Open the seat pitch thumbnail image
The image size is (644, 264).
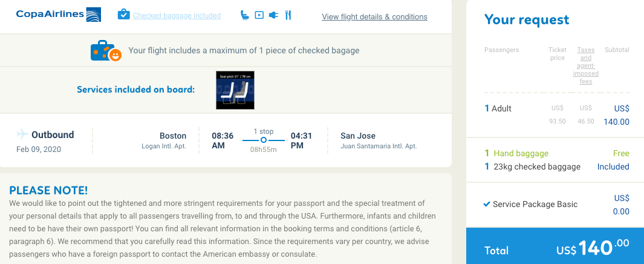(x=235, y=90)
